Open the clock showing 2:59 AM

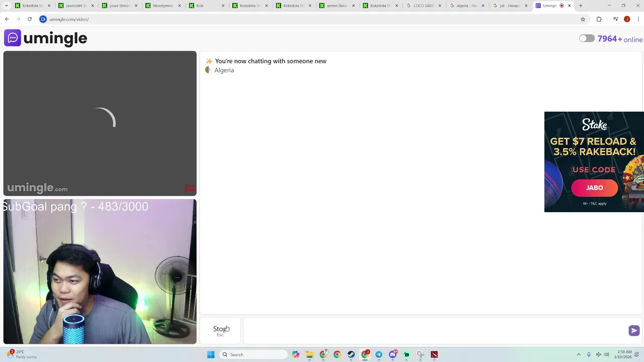pos(624,354)
